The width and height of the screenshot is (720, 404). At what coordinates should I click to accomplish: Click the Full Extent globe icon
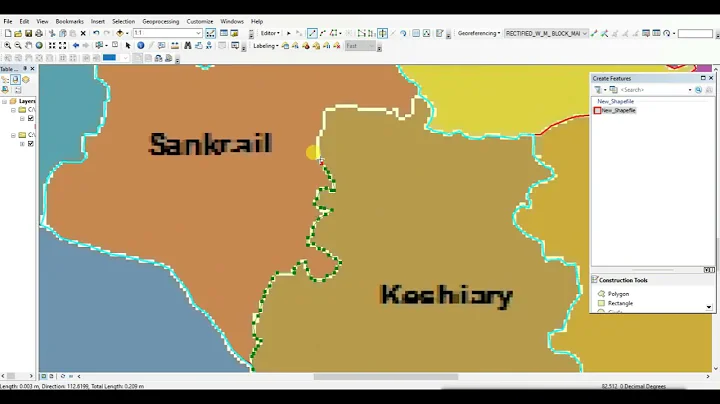[39, 45]
